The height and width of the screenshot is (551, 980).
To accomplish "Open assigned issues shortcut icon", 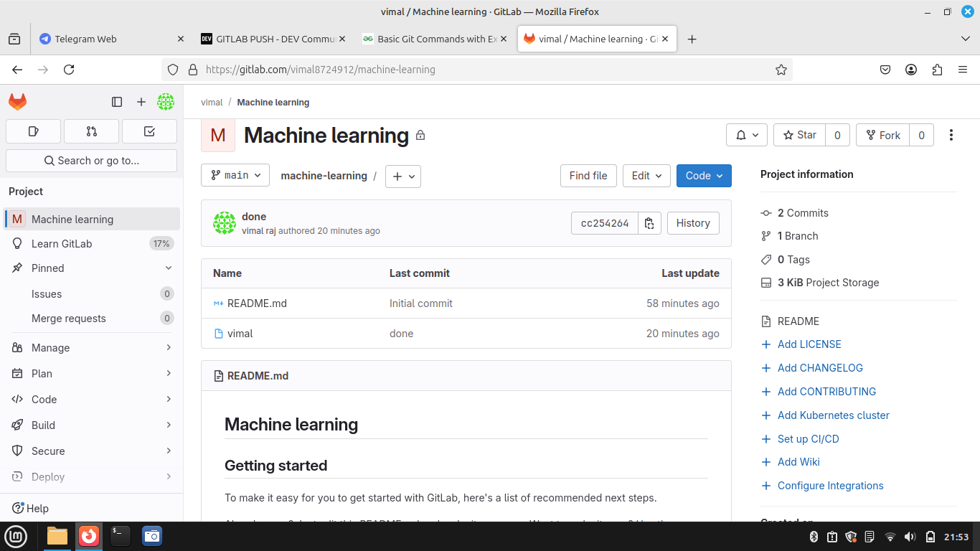I will click(33, 131).
